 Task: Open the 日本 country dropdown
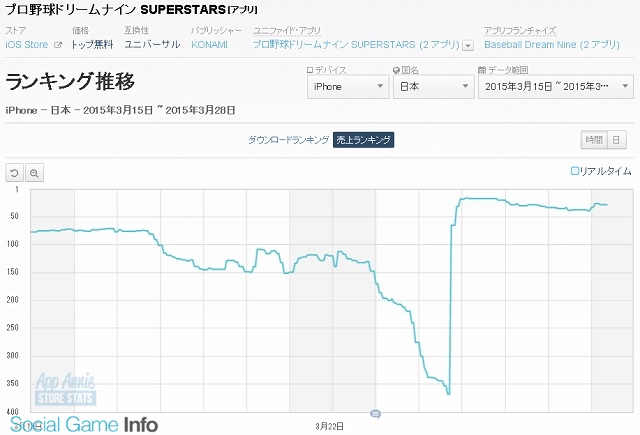pyautogui.click(x=433, y=87)
